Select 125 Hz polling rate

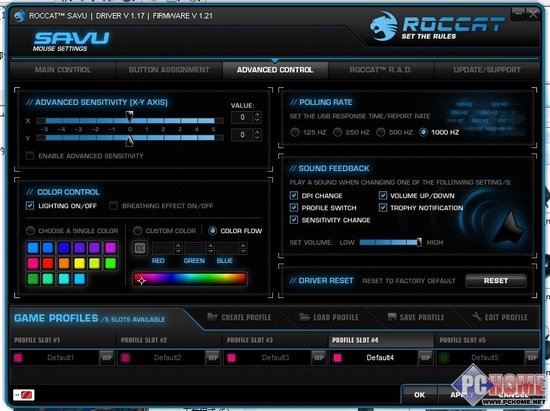click(x=295, y=132)
